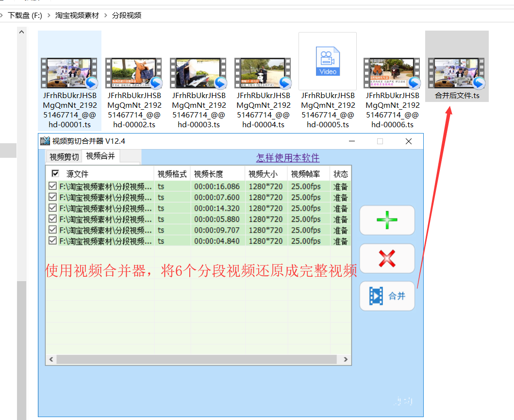This screenshot has width=514, height=420.
Task: Select the hd-00005.ts generic Video icon
Action: [x=328, y=62]
